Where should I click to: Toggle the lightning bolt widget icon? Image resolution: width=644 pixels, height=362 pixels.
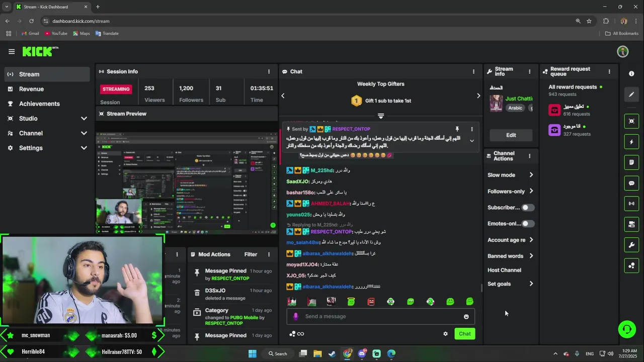tap(631, 142)
